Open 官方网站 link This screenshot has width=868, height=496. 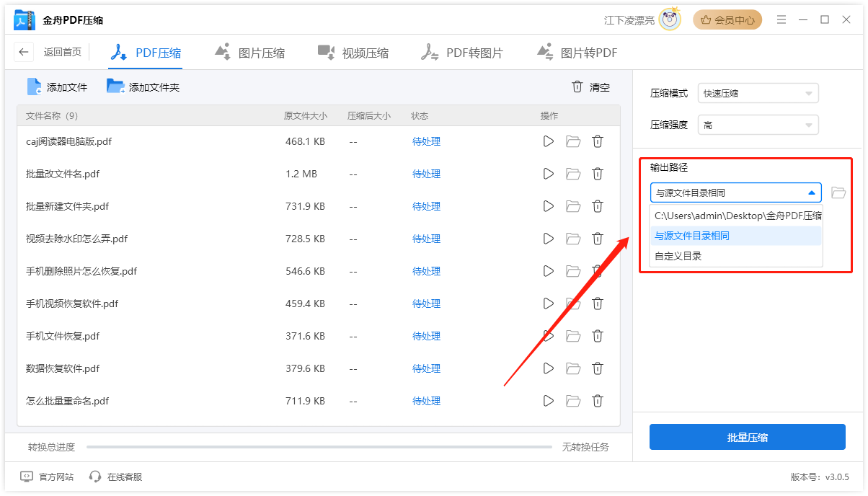[48, 477]
